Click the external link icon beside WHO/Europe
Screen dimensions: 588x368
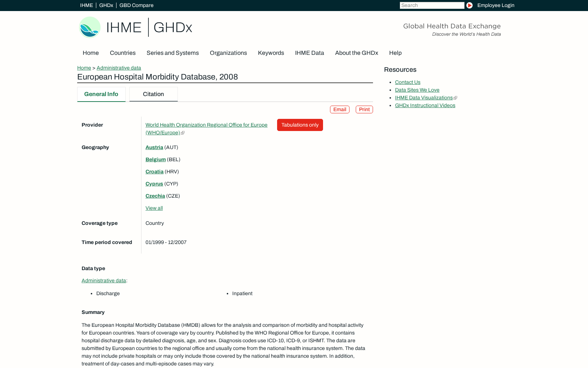point(183,133)
